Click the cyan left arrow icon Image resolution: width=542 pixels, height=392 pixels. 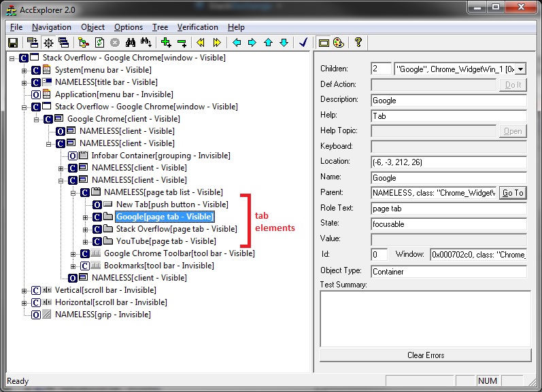pos(237,43)
